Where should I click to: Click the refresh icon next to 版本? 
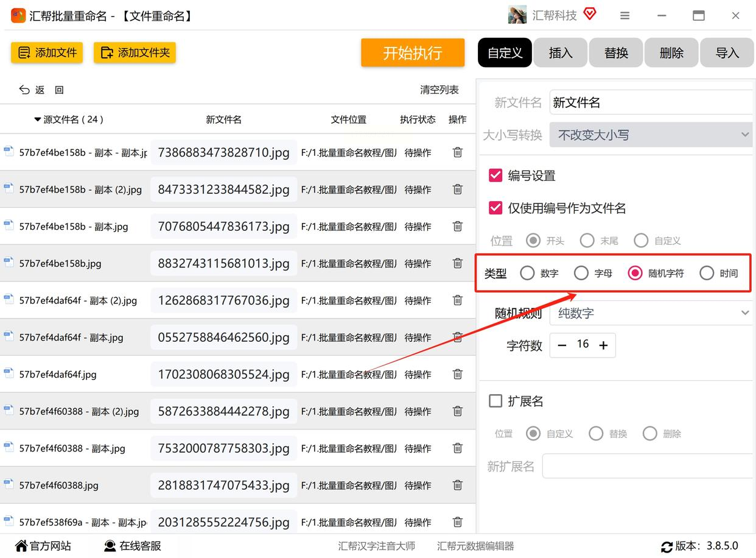click(x=667, y=546)
